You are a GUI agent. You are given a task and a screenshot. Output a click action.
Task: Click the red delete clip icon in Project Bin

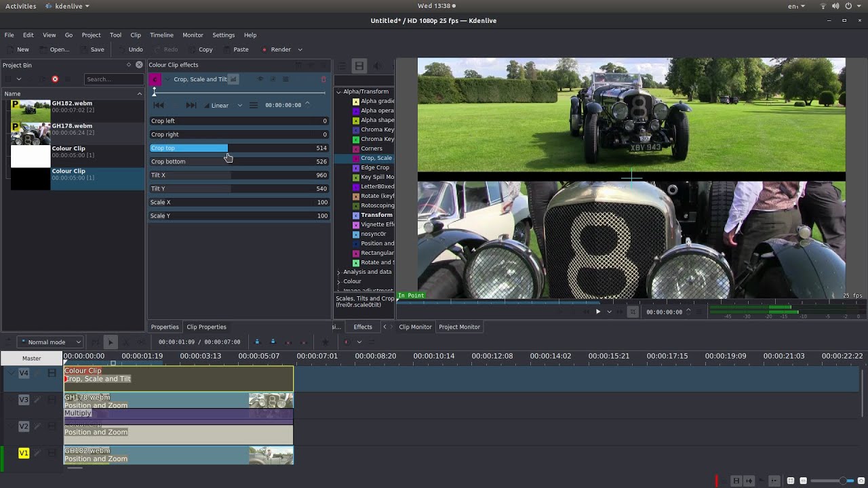tap(55, 79)
